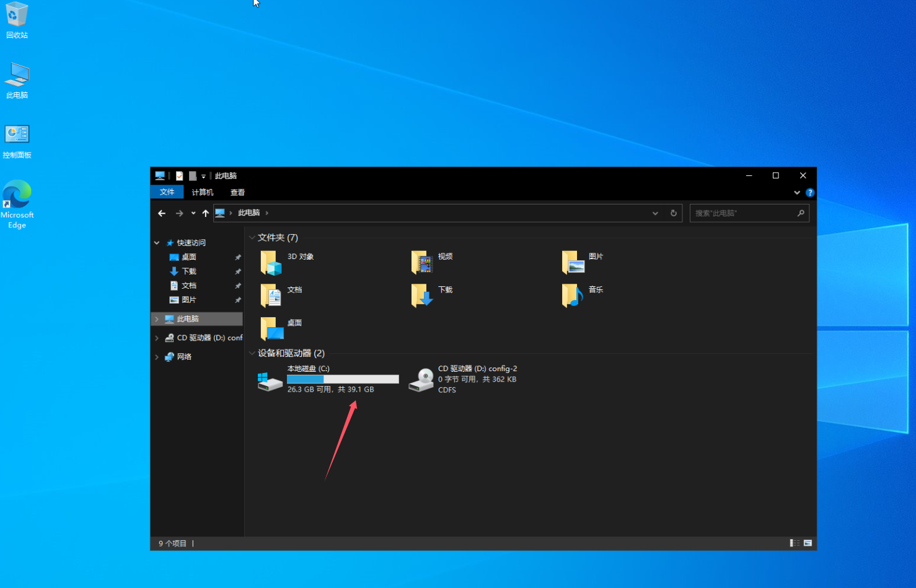Select the 下载 folder in main pane
This screenshot has height=588, width=916.
pyautogui.click(x=421, y=296)
